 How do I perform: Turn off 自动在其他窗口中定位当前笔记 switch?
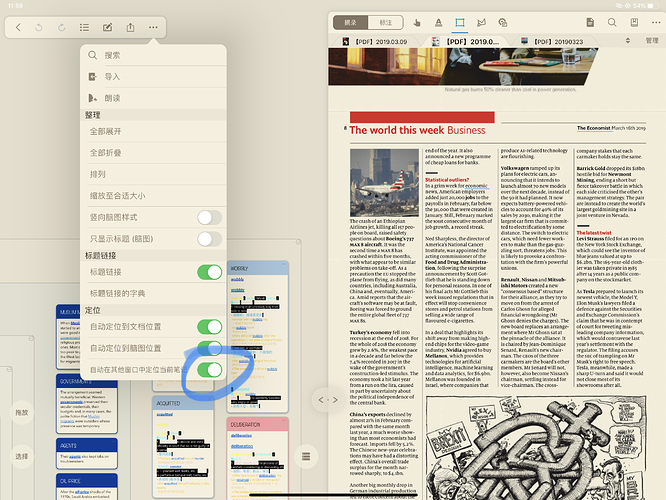(209, 370)
